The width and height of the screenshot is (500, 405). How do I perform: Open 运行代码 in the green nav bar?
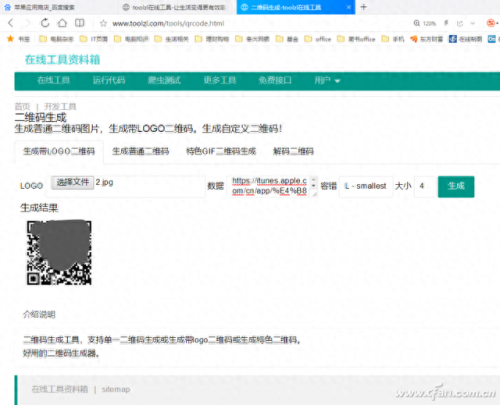(109, 80)
